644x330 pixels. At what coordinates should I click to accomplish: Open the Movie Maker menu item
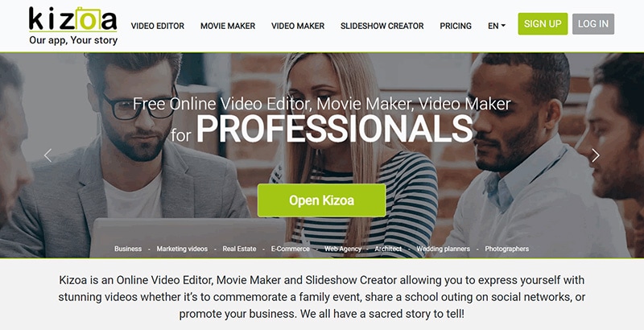(x=228, y=26)
